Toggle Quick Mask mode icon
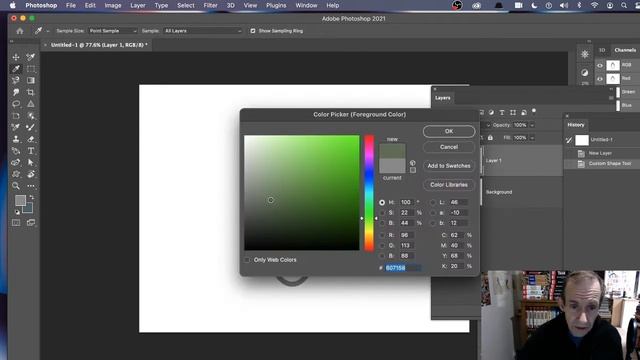640x360 pixels. click(16, 223)
